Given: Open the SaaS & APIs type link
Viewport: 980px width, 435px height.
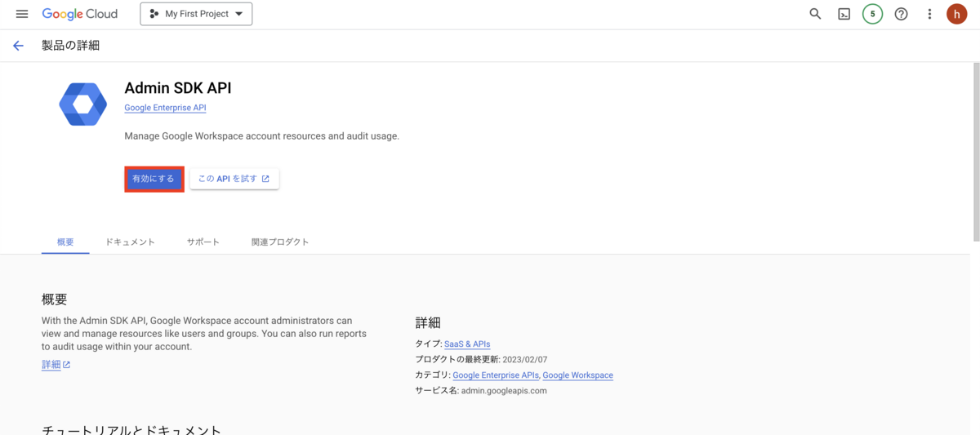Looking at the screenshot, I should point(467,344).
